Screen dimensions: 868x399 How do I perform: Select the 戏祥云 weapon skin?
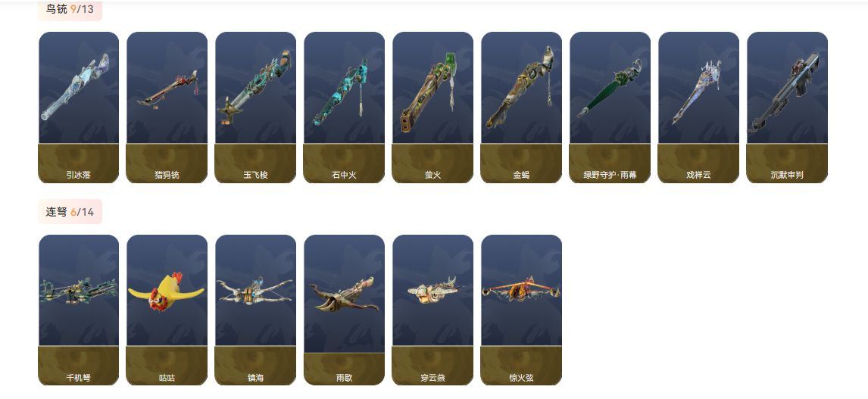pyautogui.click(x=698, y=108)
